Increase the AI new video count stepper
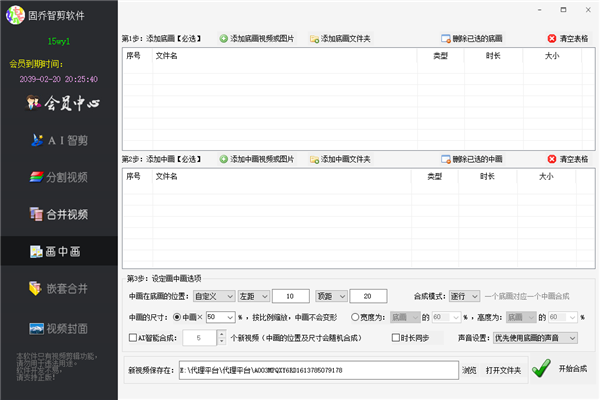Screen dimensions: 600x400 (x=222, y=334)
